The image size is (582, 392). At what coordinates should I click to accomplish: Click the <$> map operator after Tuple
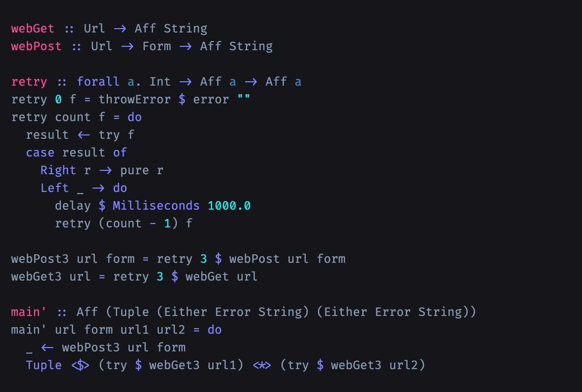[x=80, y=365]
